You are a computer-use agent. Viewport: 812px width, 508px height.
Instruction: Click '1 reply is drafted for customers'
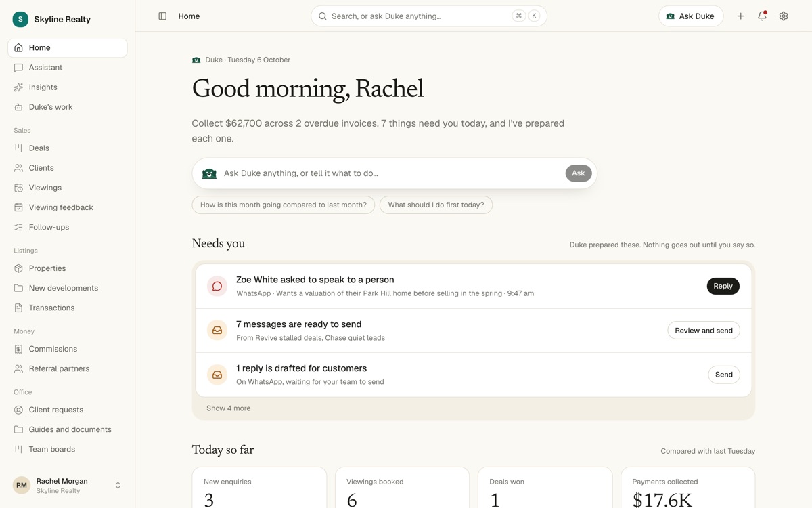pyautogui.click(x=302, y=368)
